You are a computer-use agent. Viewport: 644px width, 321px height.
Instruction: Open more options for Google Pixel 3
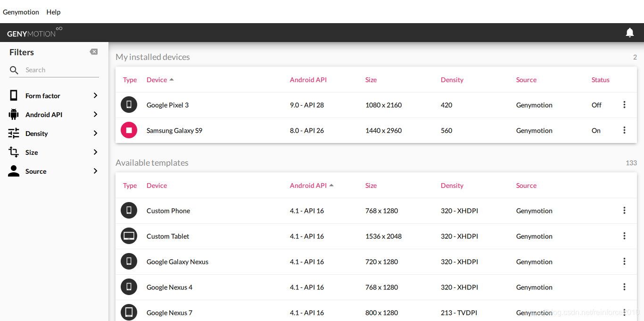click(624, 105)
